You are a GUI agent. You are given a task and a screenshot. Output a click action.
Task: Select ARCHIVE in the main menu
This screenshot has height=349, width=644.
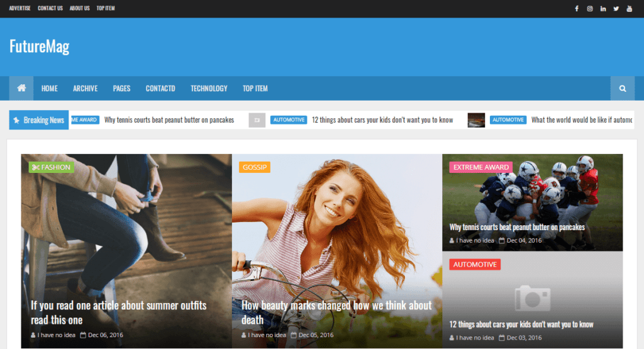click(86, 88)
